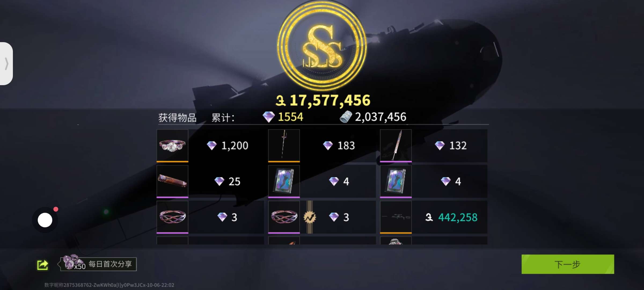Select the right-column holographic card worth 4
This screenshot has height=290, width=644.
pyautogui.click(x=396, y=181)
